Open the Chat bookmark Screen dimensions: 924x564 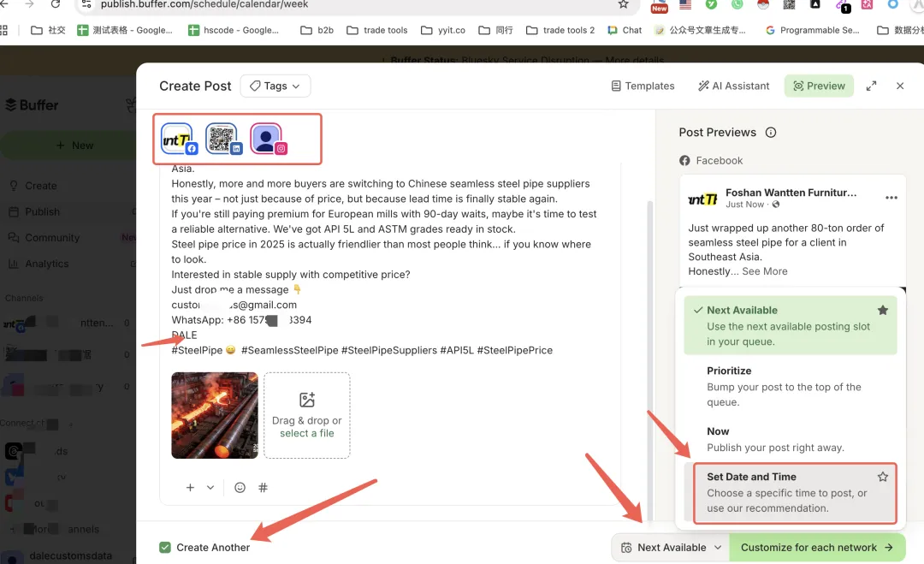tap(625, 30)
